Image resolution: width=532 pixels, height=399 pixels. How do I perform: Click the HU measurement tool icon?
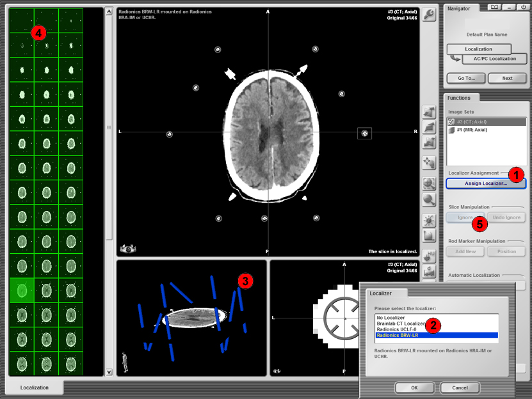click(429, 256)
